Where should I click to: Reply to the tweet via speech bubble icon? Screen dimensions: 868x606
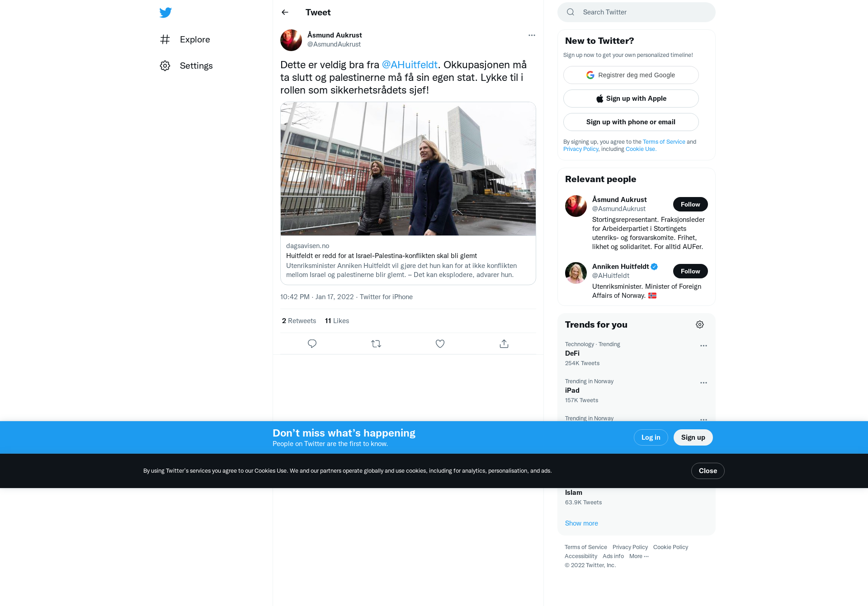click(x=312, y=343)
